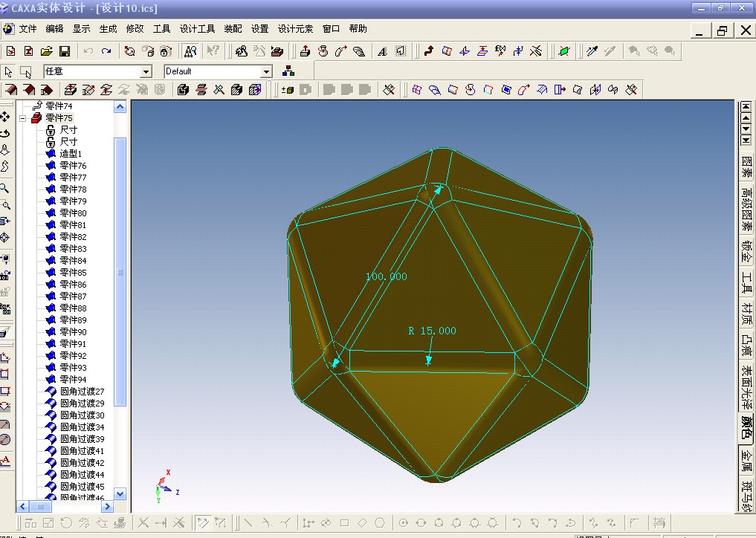756x538 pixels.
Task: Click the green plane icon
Action: pos(563,51)
